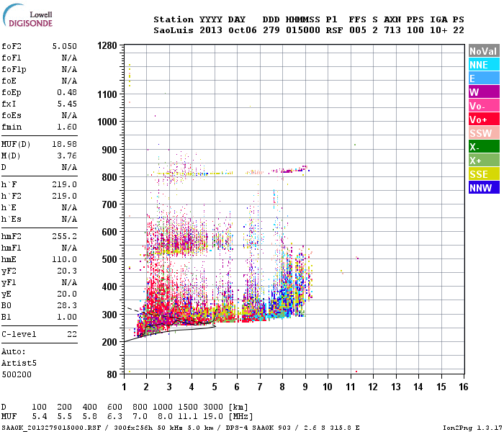Click the fxI value 5.45
This screenshot has height=432, width=504.
67,104
